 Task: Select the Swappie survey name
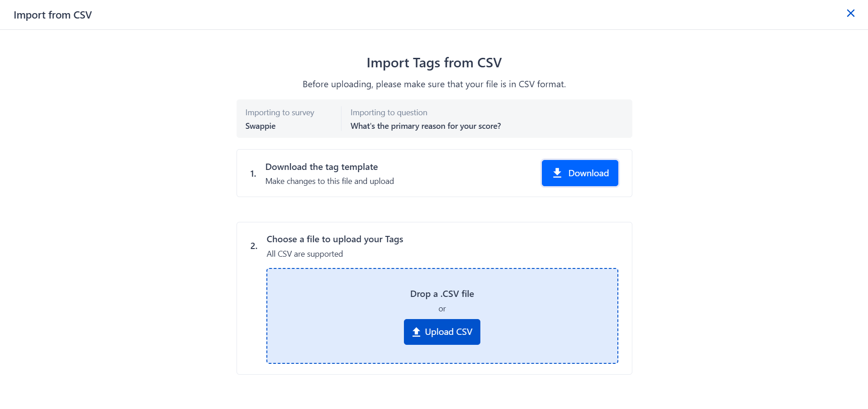click(260, 126)
